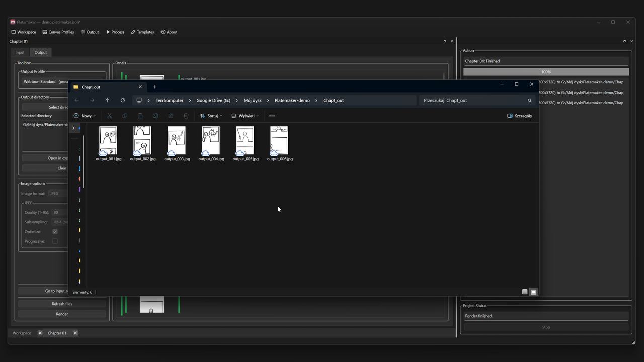Refresh the Chap1_out folder view
644x362 pixels.
tap(122, 100)
